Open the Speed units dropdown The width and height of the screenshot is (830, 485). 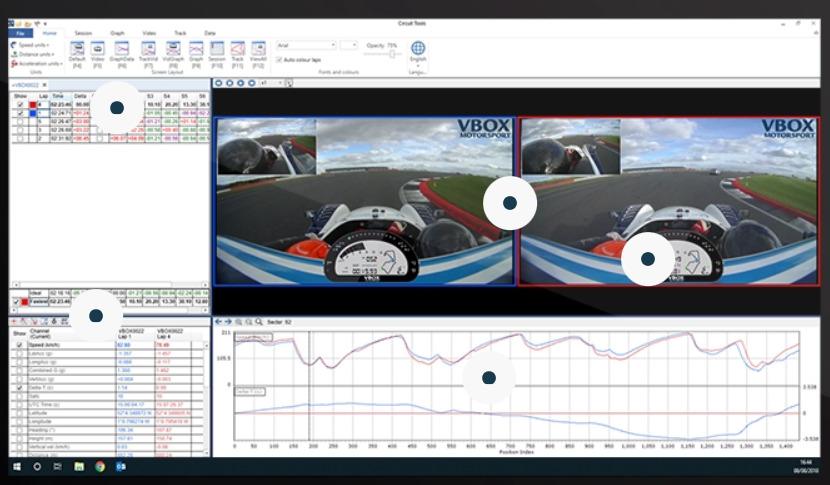pyautogui.click(x=30, y=45)
